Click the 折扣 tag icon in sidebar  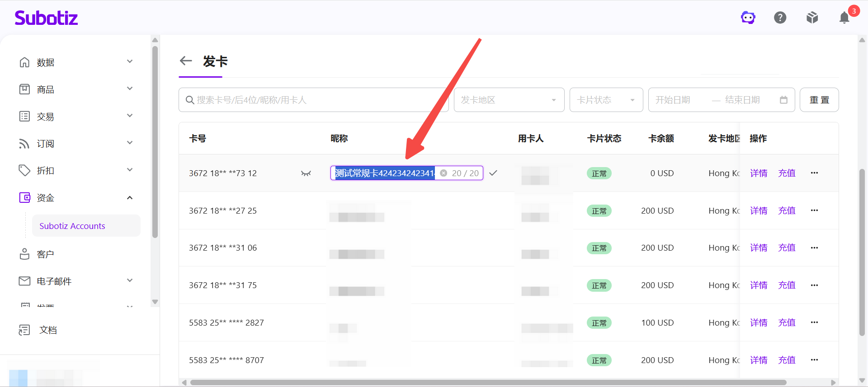(24, 170)
